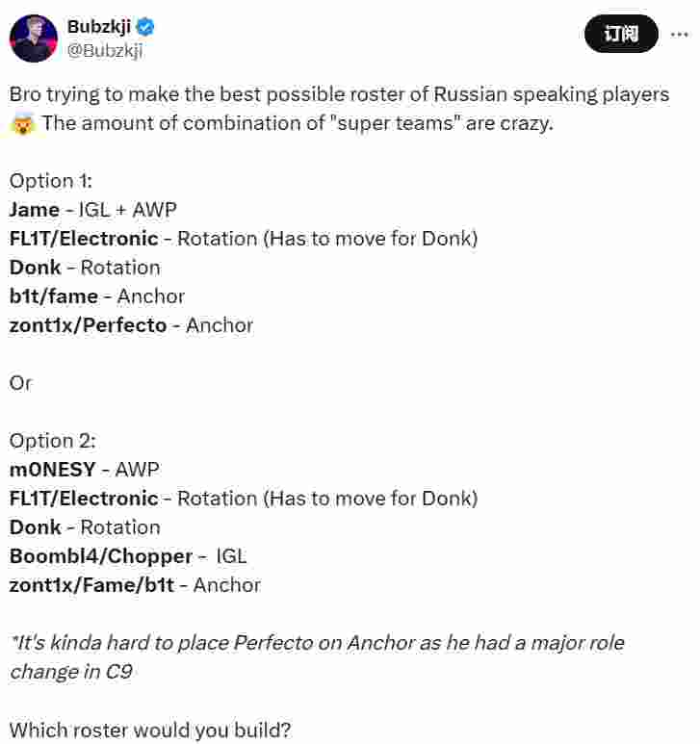Click "FL1T/Electronic" under Option 1

(x=84, y=239)
